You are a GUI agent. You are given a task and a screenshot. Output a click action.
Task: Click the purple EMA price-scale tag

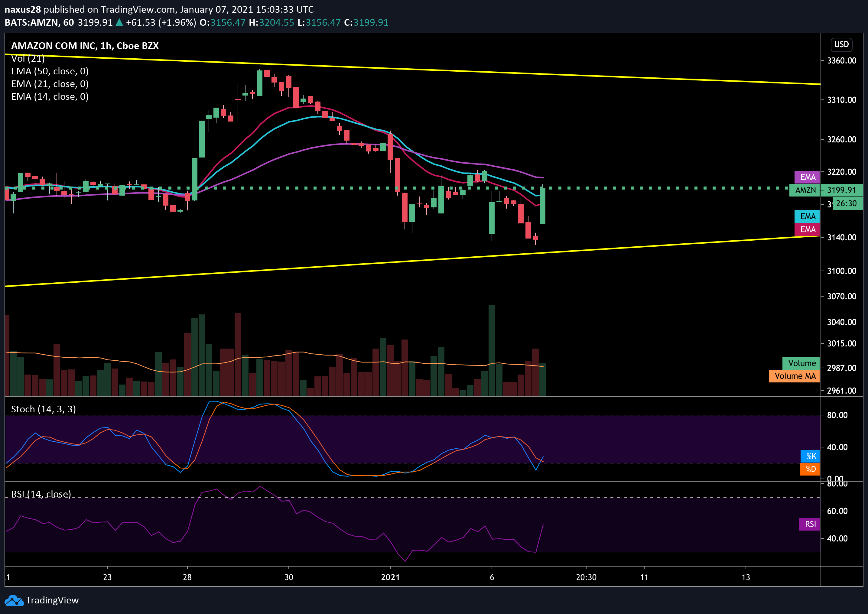tap(807, 177)
